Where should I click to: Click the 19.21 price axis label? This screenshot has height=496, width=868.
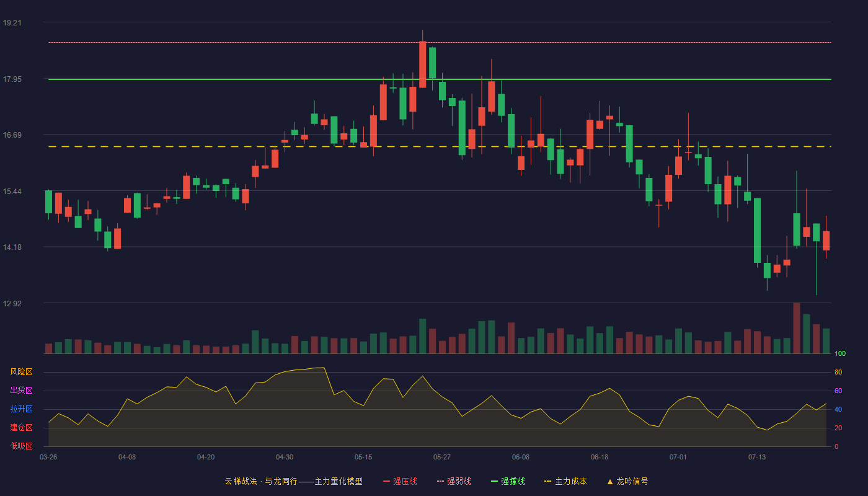(x=12, y=23)
